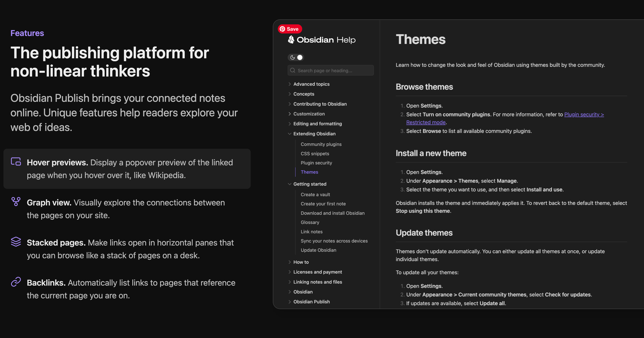Expand Linking notes and files section
The height and width of the screenshot is (338, 644).
[315, 282]
